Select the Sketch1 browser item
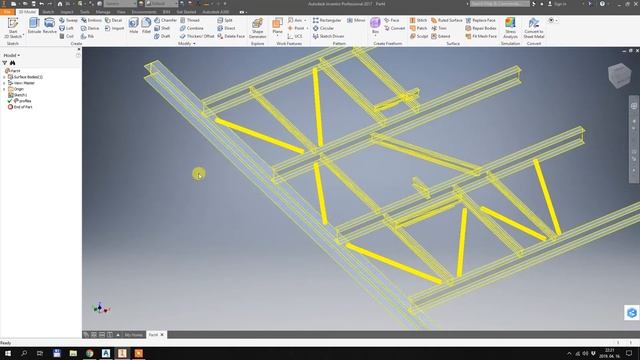640x360 pixels. (x=17, y=95)
